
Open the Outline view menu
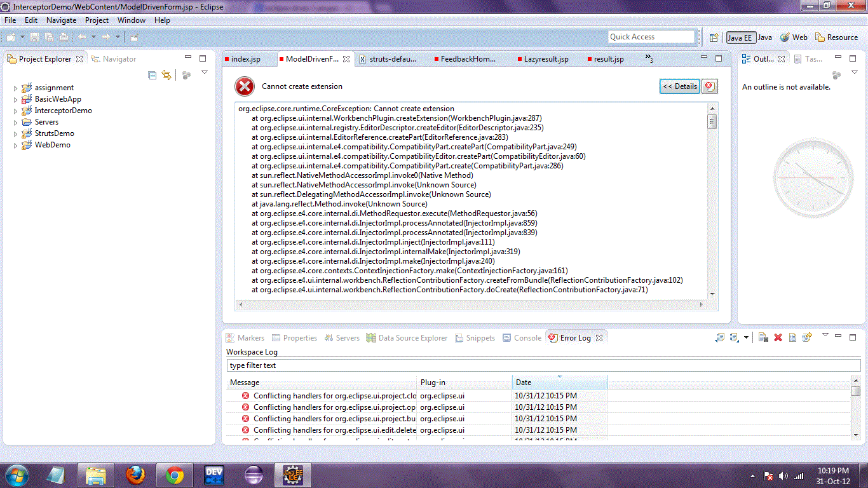pos(855,73)
